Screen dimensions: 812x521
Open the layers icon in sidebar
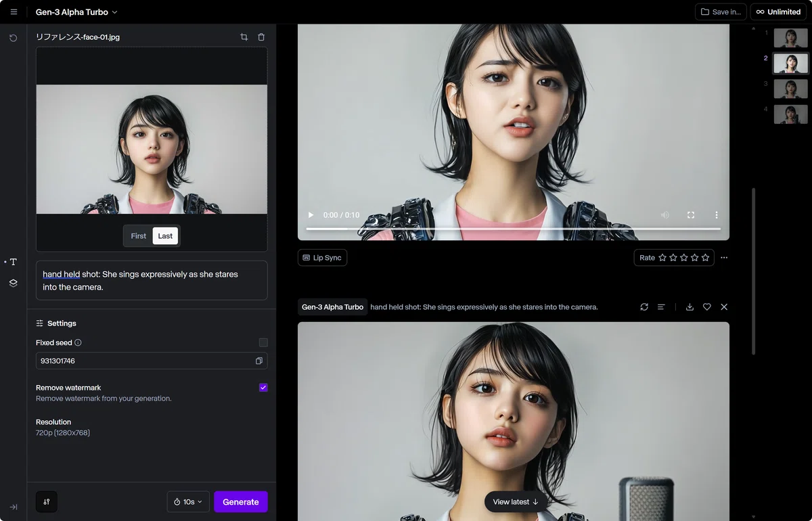tap(13, 283)
